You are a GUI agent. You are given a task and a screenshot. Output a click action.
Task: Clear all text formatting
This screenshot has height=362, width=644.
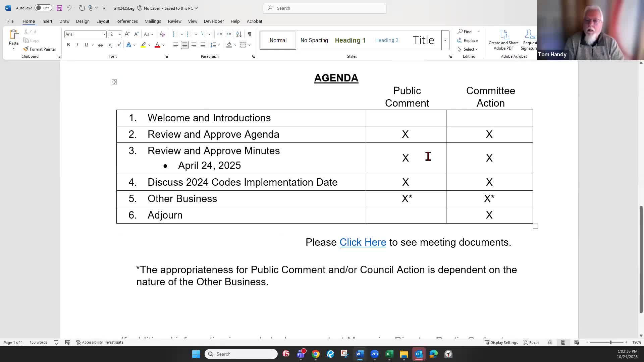coord(162,34)
